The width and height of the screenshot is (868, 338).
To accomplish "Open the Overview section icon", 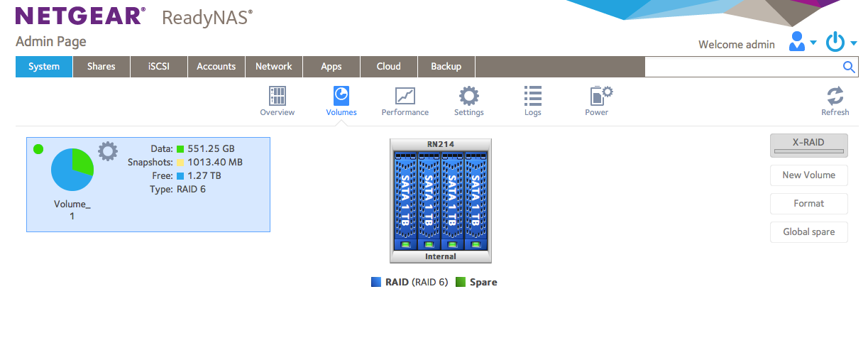I will point(277,97).
